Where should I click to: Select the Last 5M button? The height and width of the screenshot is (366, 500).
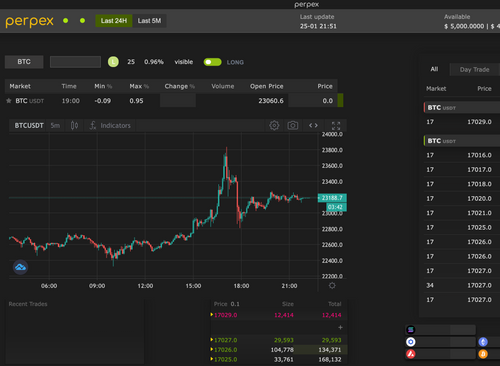pos(149,21)
